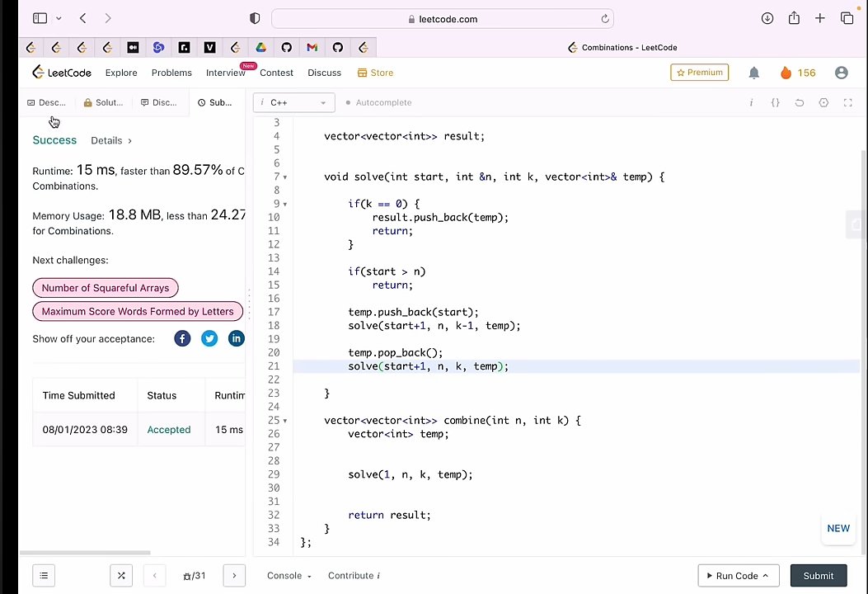868x594 pixels.
Task: Click the leetcode.com address bar
Action: tap(443, 19)
